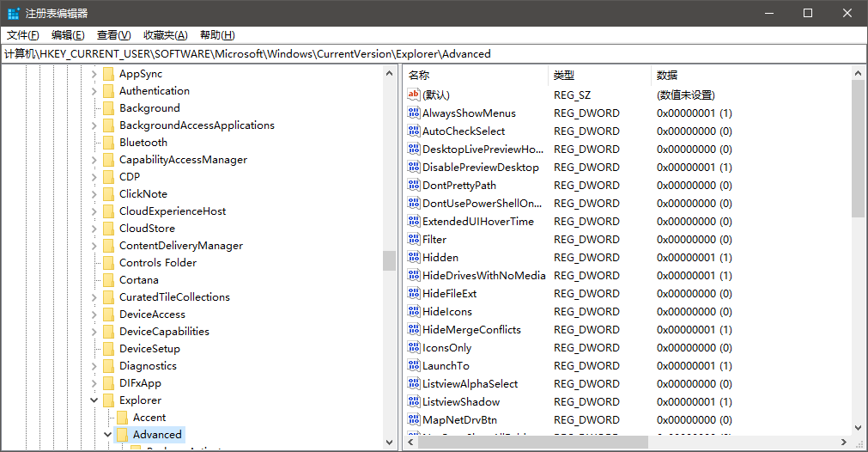The image size is (868, 452).
Task: Click the HideMergeConflicts value icon
Action: pos(414,329)
